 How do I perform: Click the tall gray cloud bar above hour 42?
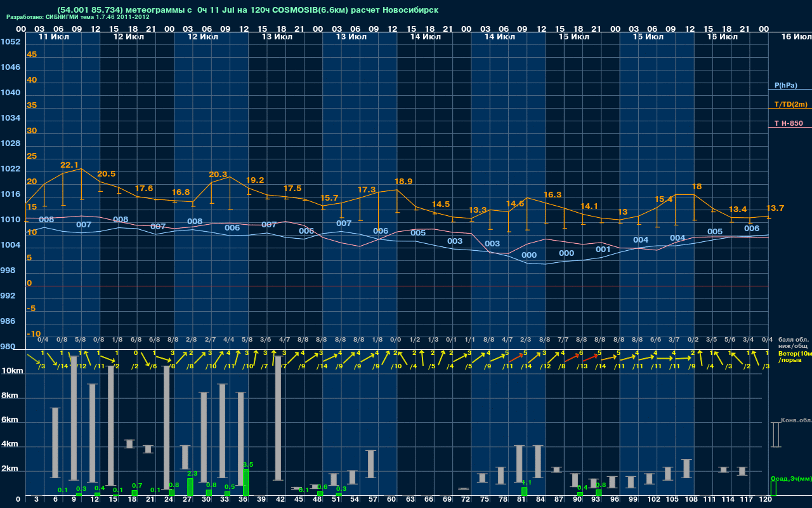pos(278,418)
